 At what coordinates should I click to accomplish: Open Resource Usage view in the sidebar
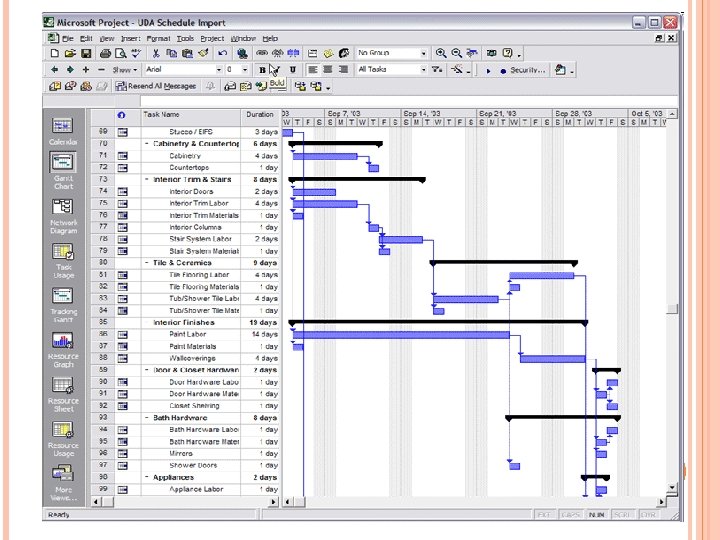click(63, 439)
